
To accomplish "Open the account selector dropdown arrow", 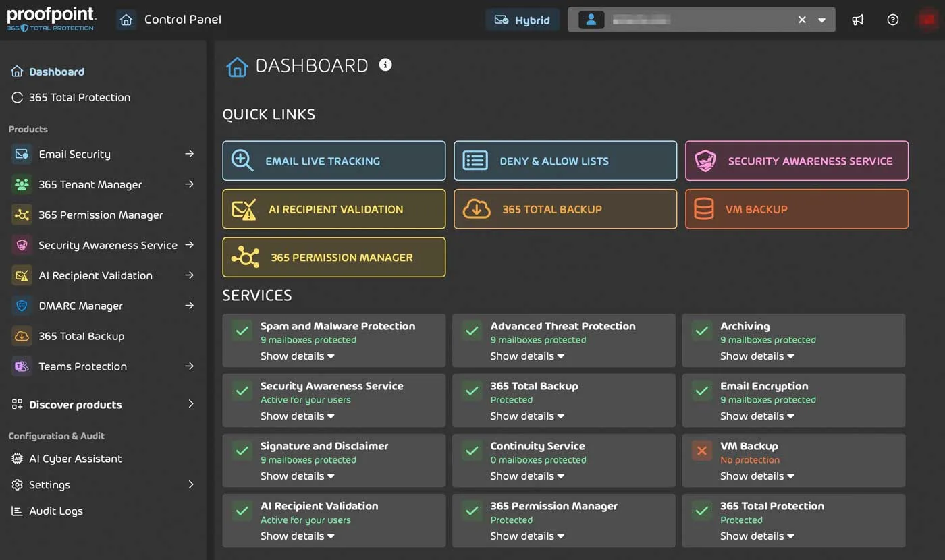I will coord(821,20).
